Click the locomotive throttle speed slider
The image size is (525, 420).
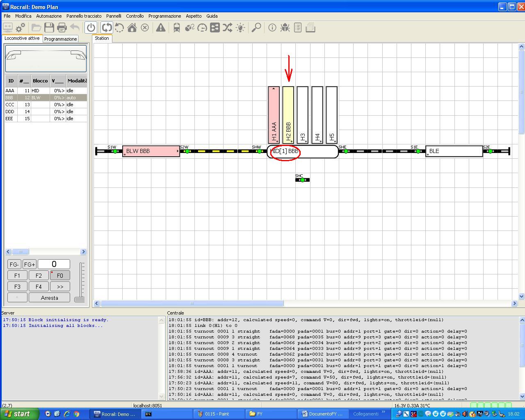point(80,299)
